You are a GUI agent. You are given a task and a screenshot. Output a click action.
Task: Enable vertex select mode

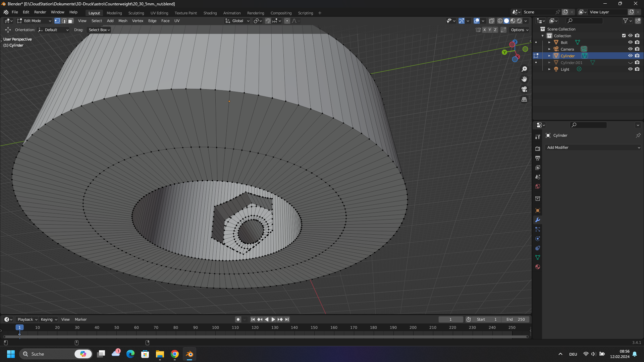pyautogui.click(x=57, y=21)
